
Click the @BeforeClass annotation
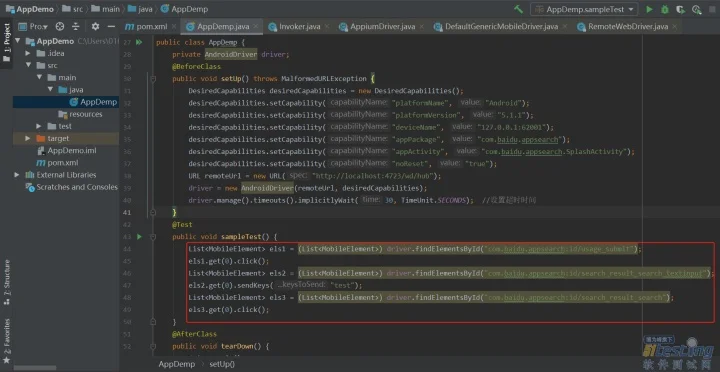coord(197,67)
